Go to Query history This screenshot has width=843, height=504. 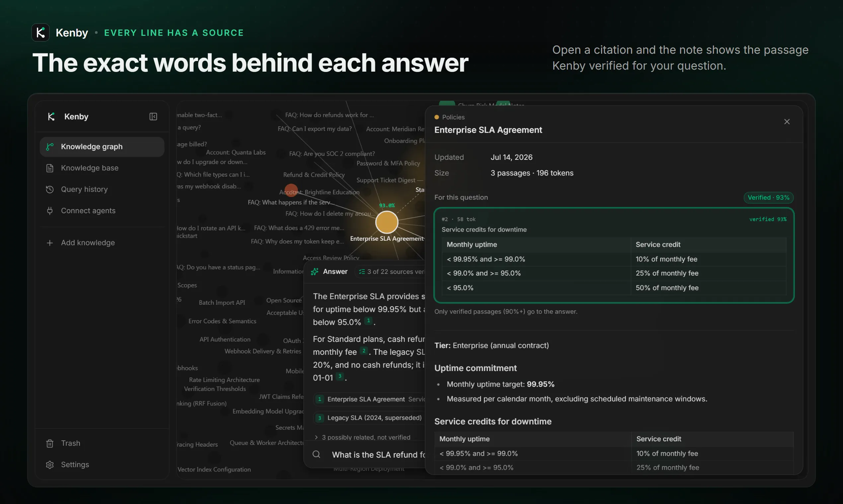pyautogui.click(x=102, y=189)
